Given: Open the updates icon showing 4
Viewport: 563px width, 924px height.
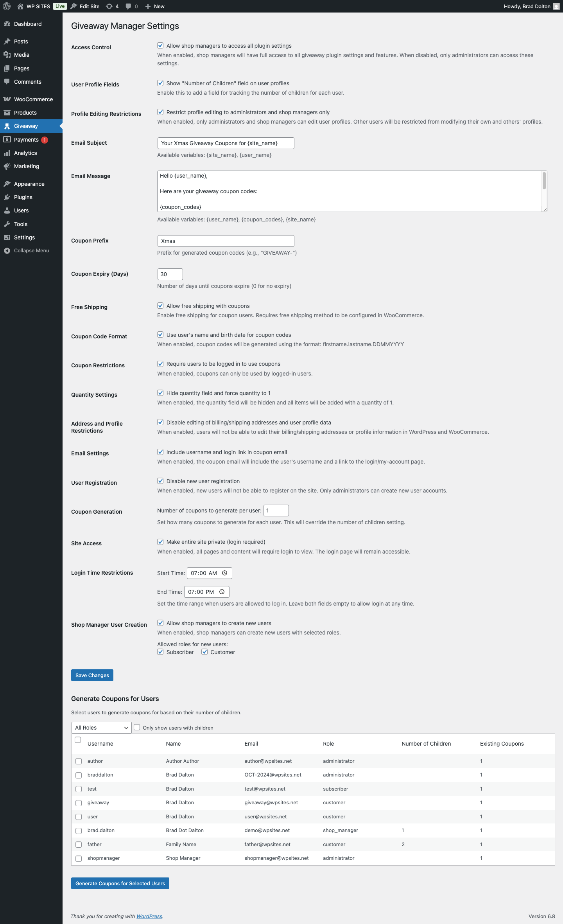Looking at the screenshot, I should click(109, 6).
